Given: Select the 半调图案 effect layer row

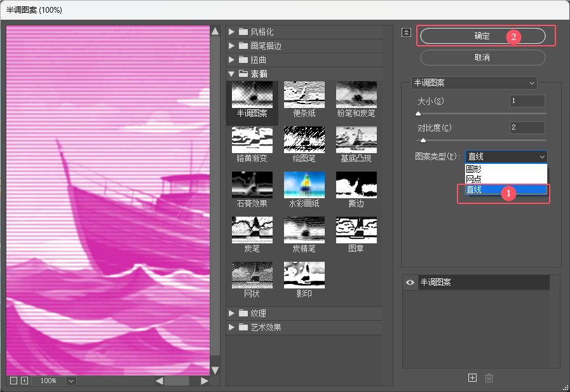Looking at the screenshot, I should click(484, 282).
